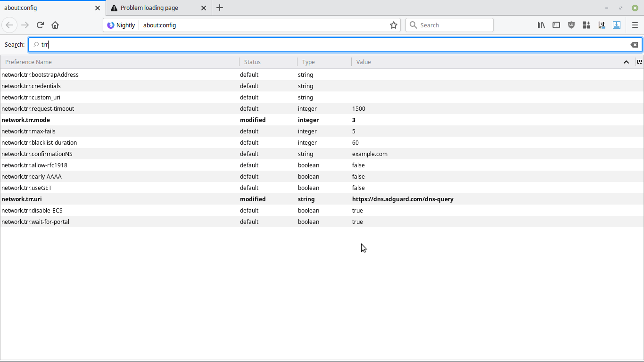The height and width of the screenshot is (362, 644).
Task: Open the column display options selector
Action: tap(639, 62)
